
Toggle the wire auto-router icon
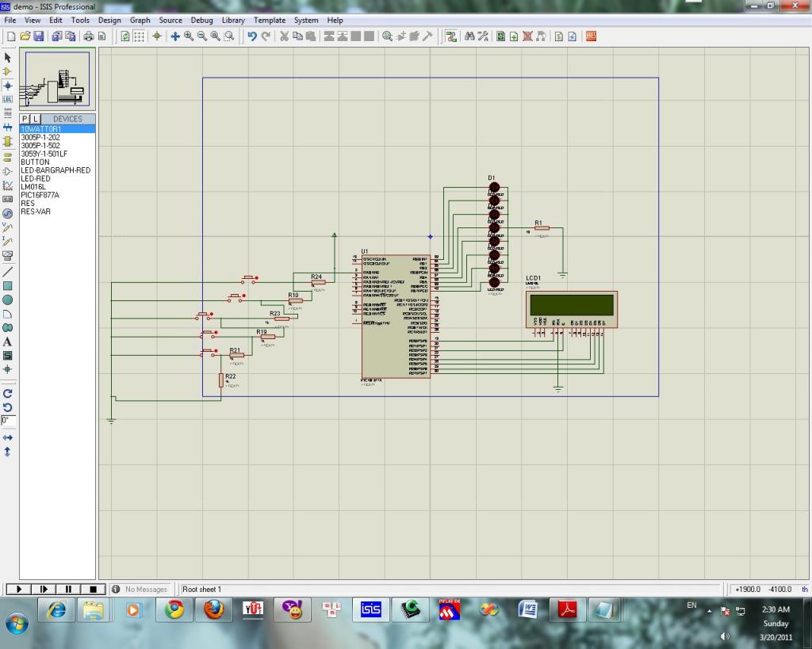pyautogui.click(x=451, y=36)
